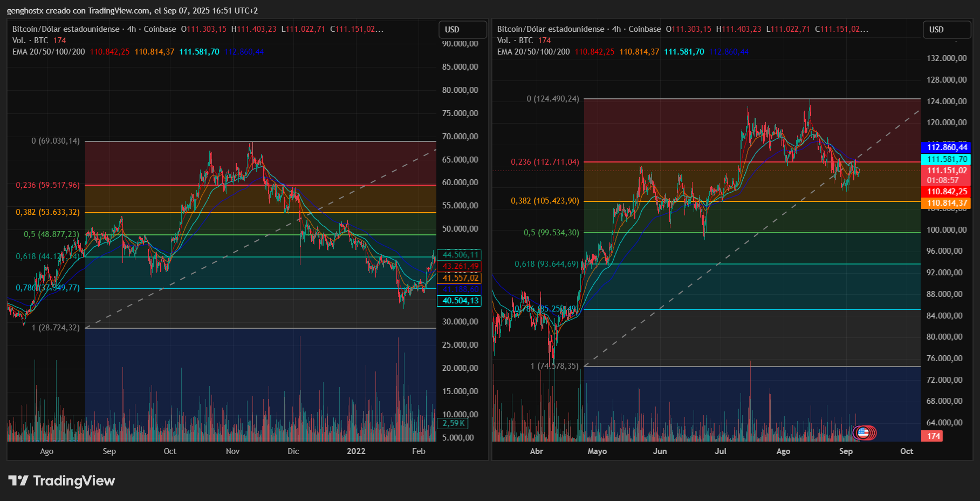Toggle the USD price scale on left chart
The image size is (980, 501).
[462, 30]
